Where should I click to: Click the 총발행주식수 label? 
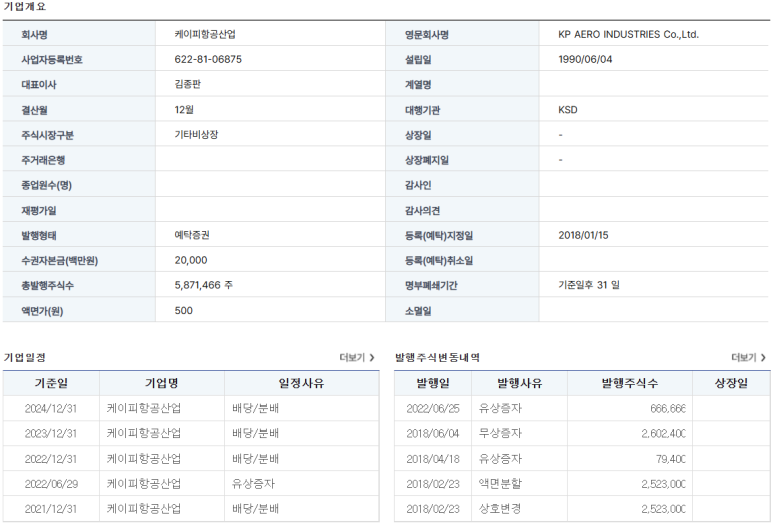click(x=47, y=285)
